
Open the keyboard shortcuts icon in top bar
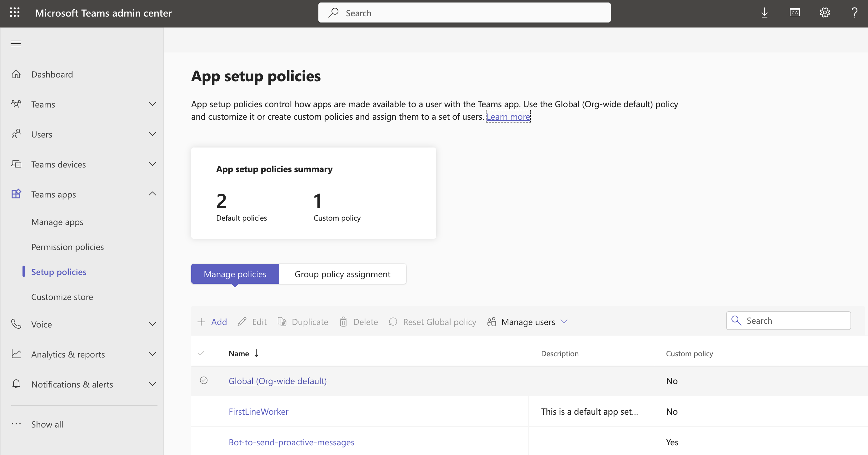coord(795,12)
